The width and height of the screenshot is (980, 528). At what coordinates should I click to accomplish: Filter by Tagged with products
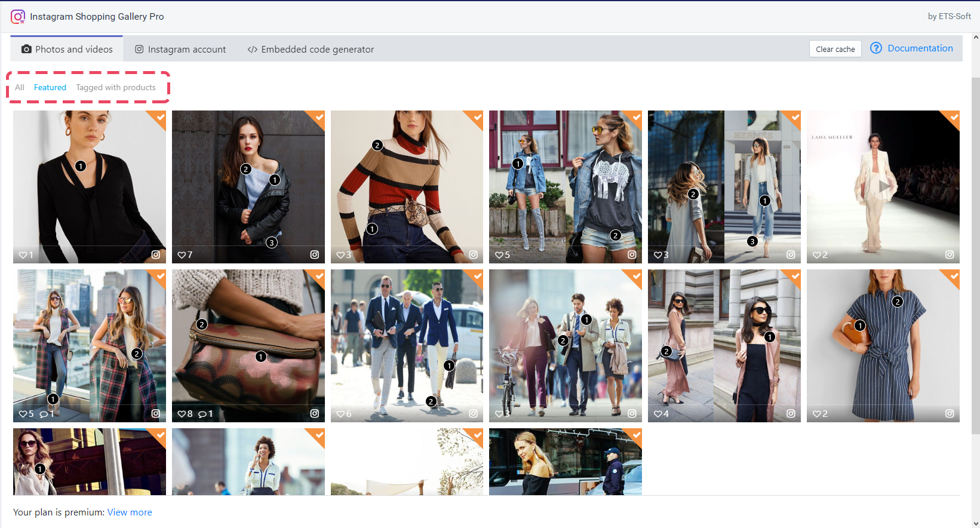click(116, 87)
